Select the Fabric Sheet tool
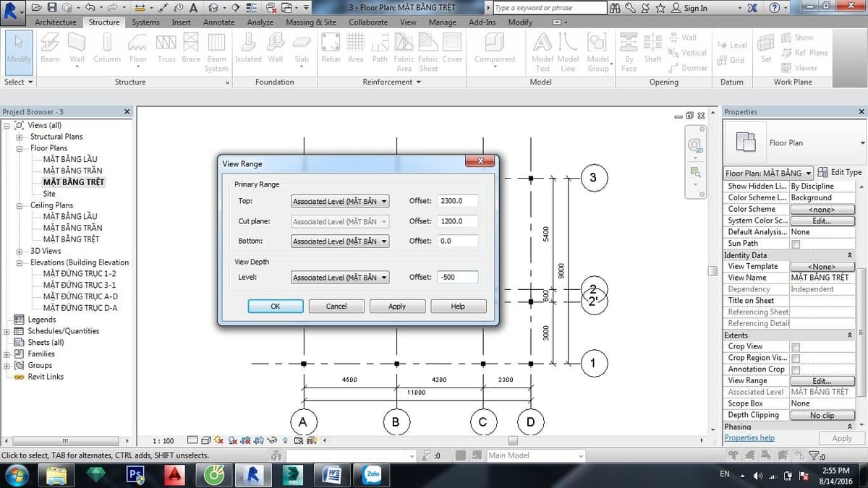 tap(428, 52)
